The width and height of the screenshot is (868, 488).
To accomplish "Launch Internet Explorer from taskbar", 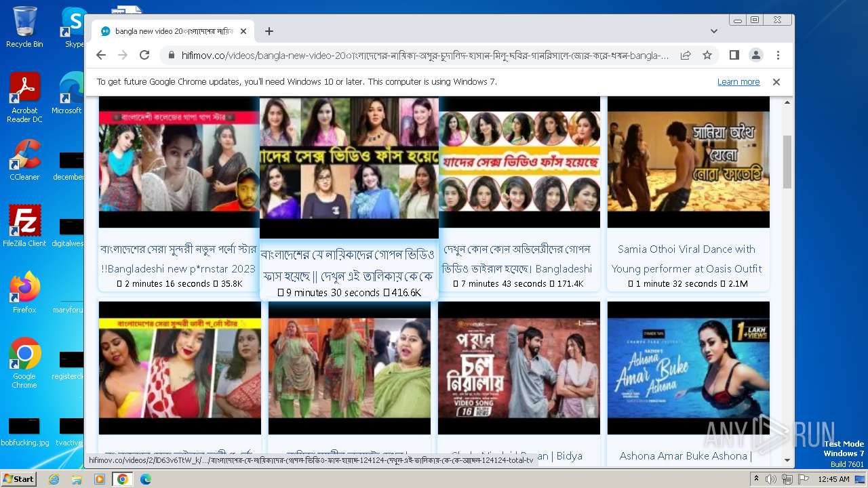I will pos(54,479).
